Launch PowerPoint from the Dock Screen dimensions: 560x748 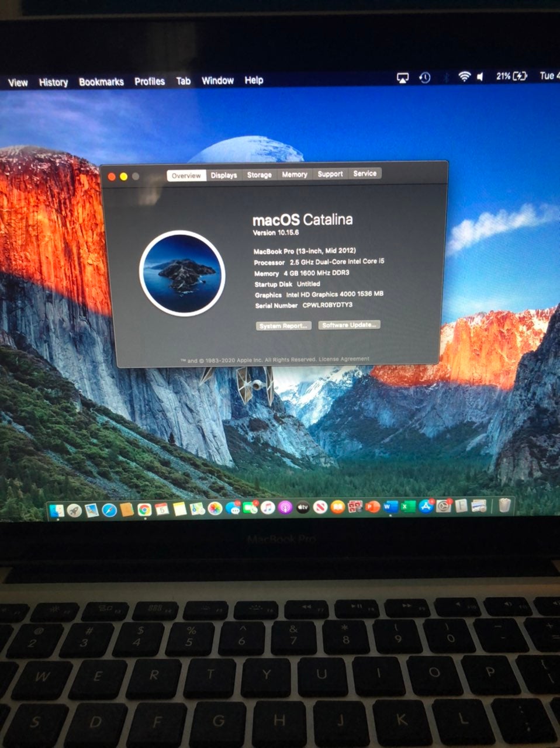[x=372, y=507]
